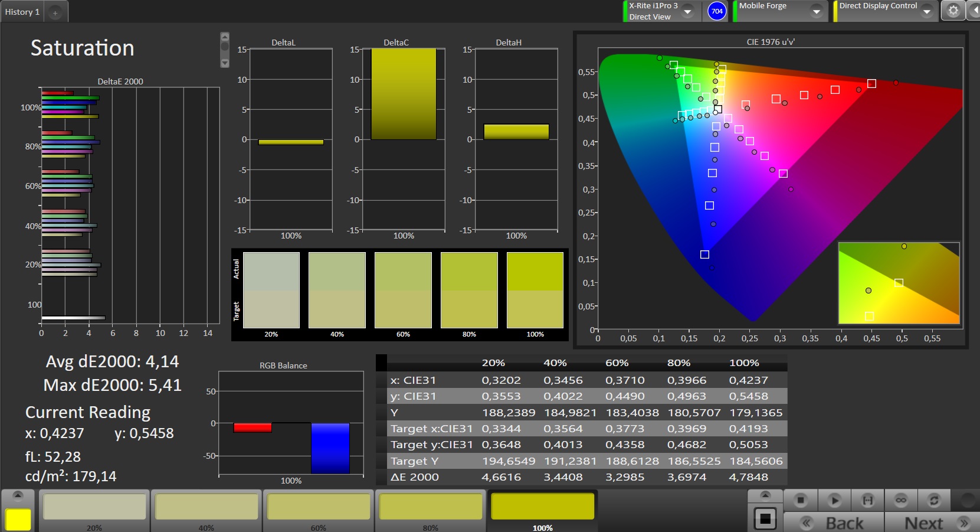Screen dimensions: 980x532
Task: Click the large black square pattern button
Action: click(x=765, y=518)
